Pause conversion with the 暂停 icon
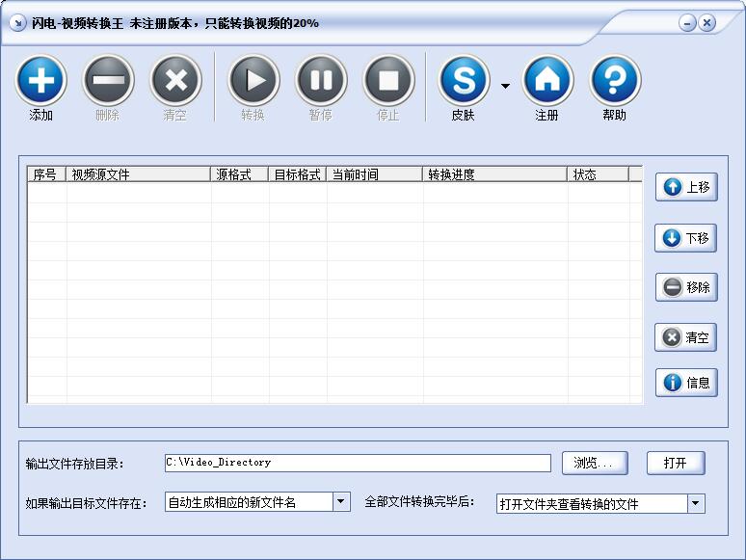This screenshot has height=560, width=746. [321, 81]
